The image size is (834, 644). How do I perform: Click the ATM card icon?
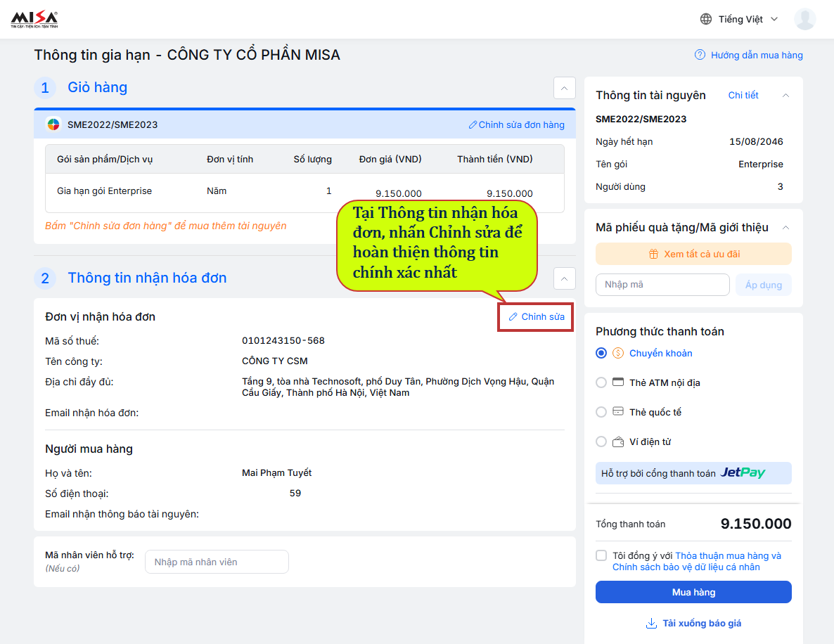click(x=617, y=382)
